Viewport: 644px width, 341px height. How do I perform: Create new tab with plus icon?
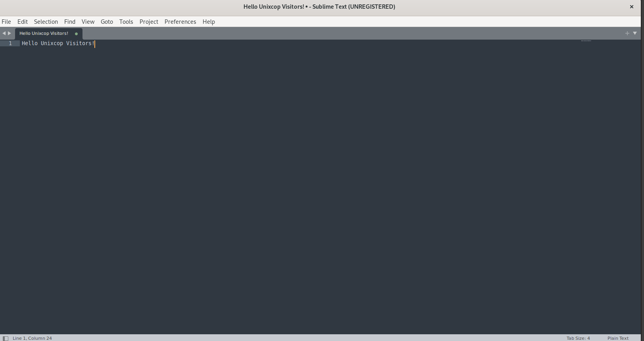pos(627,33)
